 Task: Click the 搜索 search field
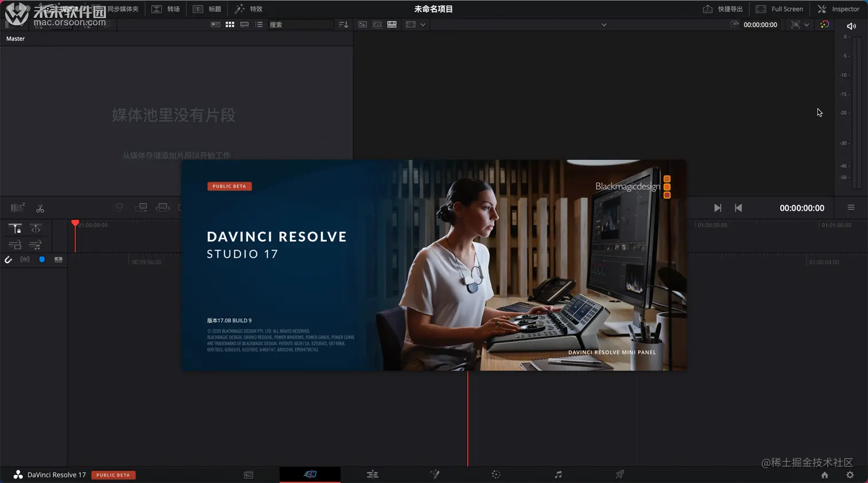coord(300,25)
